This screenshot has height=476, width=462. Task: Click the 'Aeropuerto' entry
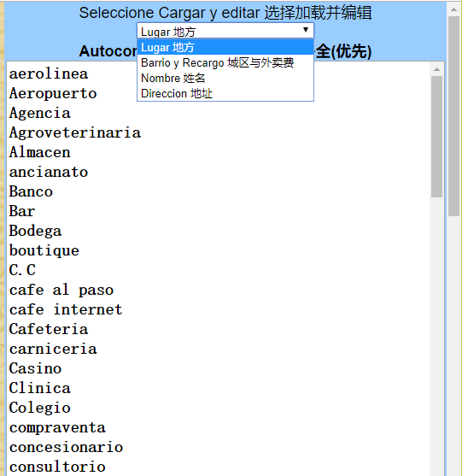tap(53, 93)
